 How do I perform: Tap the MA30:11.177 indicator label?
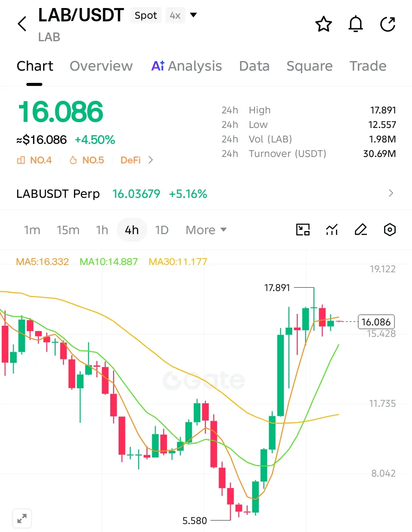tap(178, 262)
